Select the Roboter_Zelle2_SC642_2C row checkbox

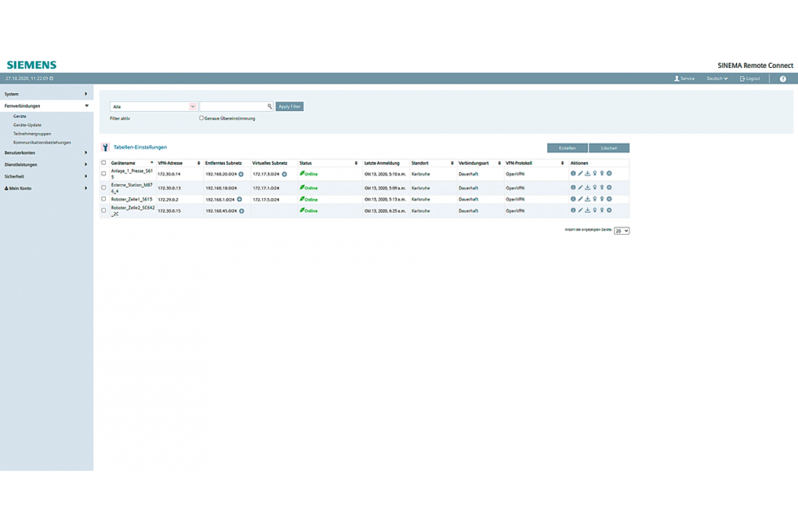(104, 210)
